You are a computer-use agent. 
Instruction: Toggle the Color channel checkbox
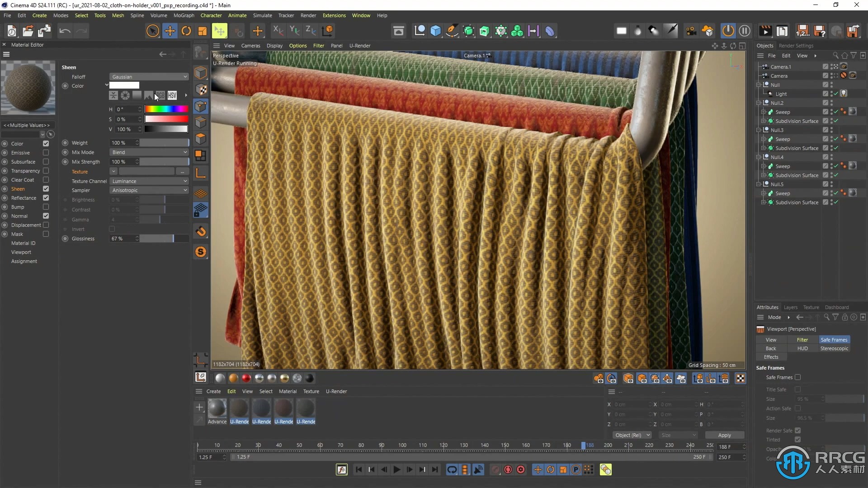click(x=46, y=144)
